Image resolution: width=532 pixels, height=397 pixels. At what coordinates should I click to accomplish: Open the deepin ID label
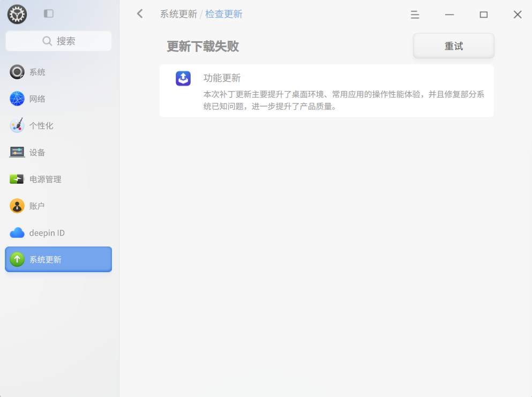coord(47,233)
